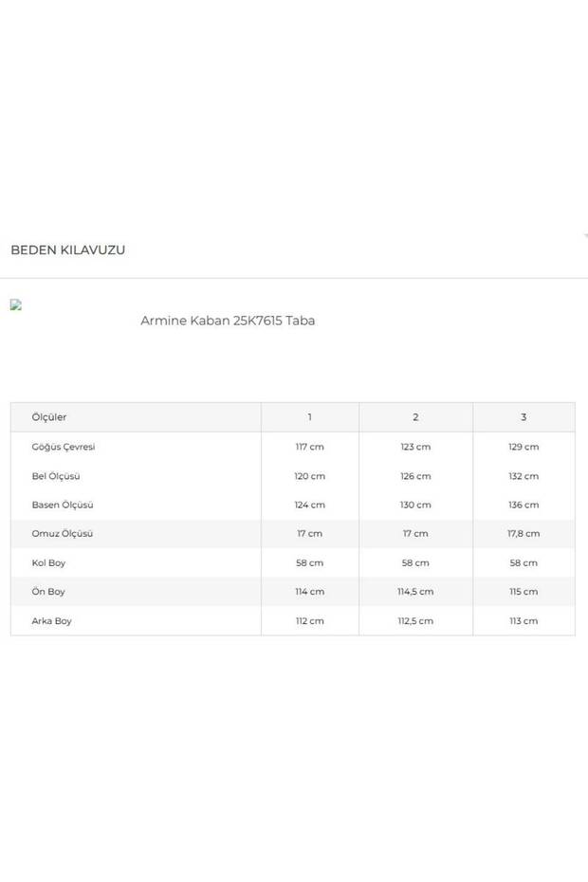
Task: Click the Basen Ölçüsü row label
Action: click(x=63, y=505)
